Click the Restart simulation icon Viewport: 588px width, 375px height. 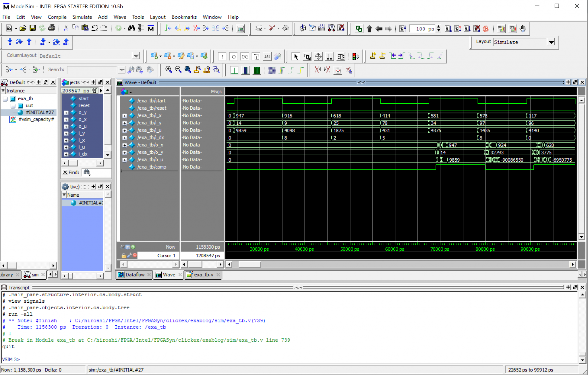point(402,28)
